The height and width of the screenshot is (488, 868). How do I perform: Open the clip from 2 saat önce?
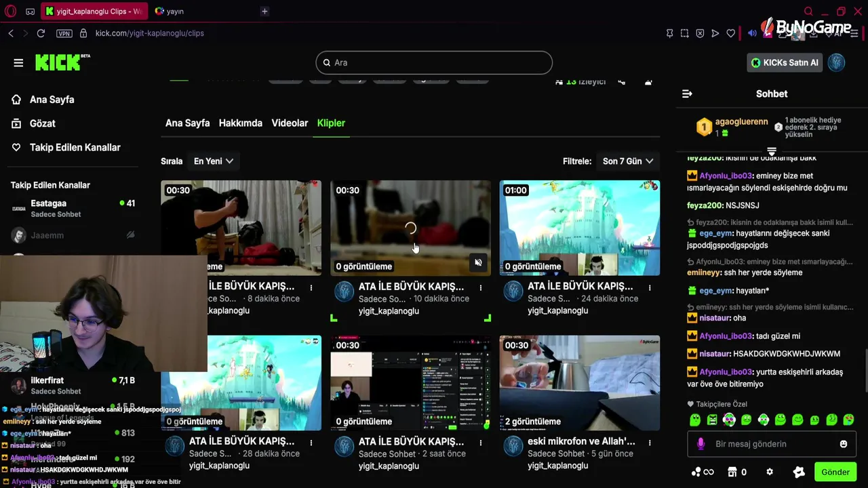coord(410,383)
